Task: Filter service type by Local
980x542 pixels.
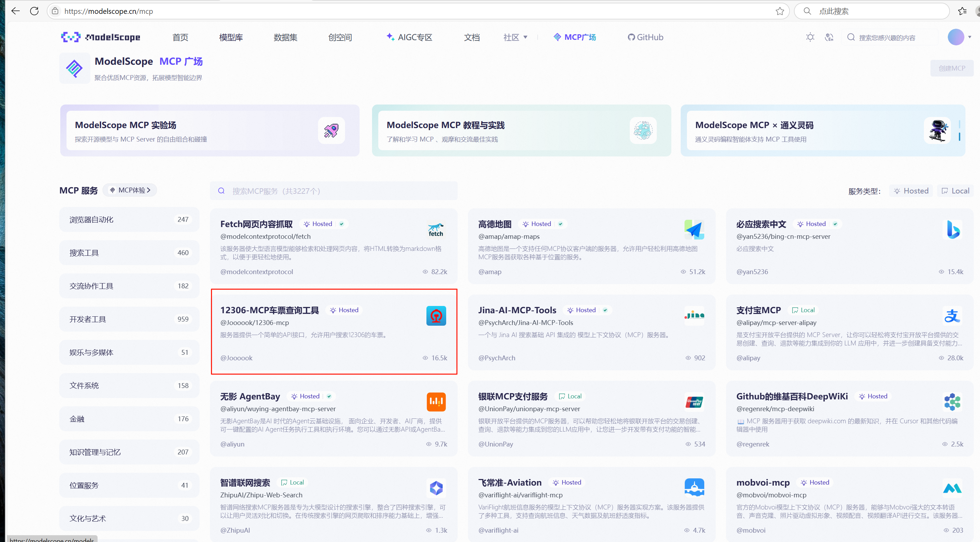Action: point(955,191)
